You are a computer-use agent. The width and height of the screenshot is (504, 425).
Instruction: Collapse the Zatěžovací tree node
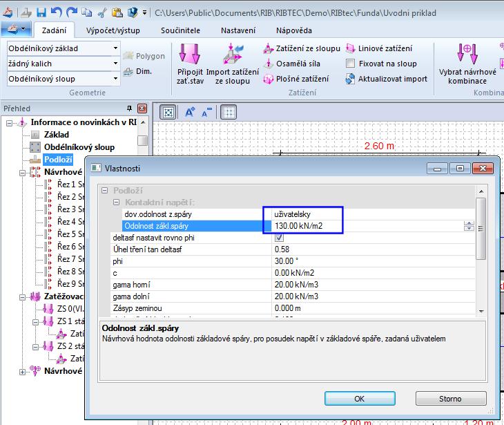pos(22,297)
